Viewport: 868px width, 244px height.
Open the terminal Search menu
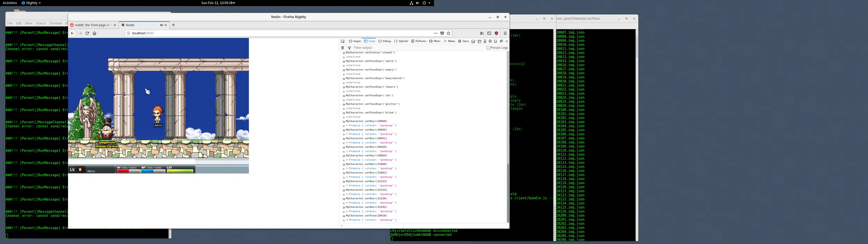(41, 23)
